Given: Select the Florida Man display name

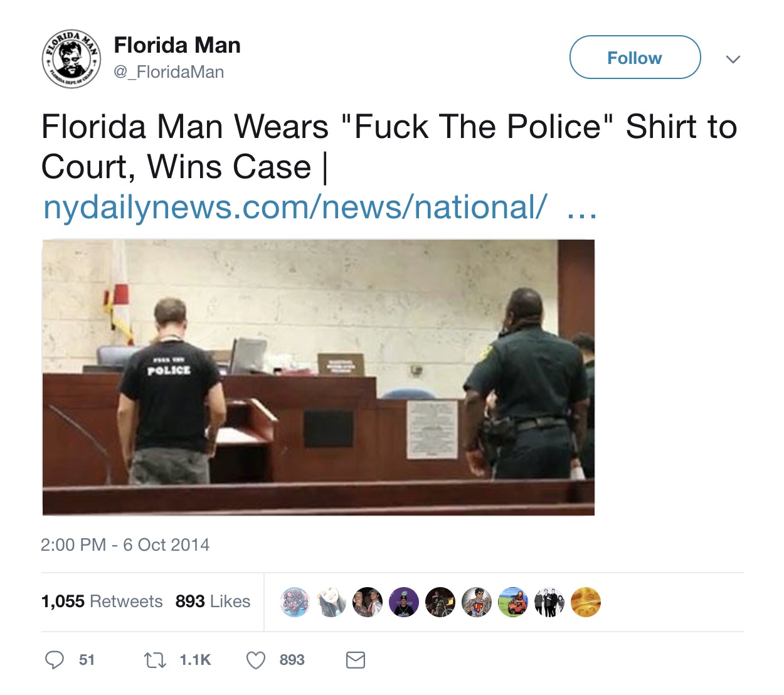Looking at the screenshot, I should pos(176,45).
